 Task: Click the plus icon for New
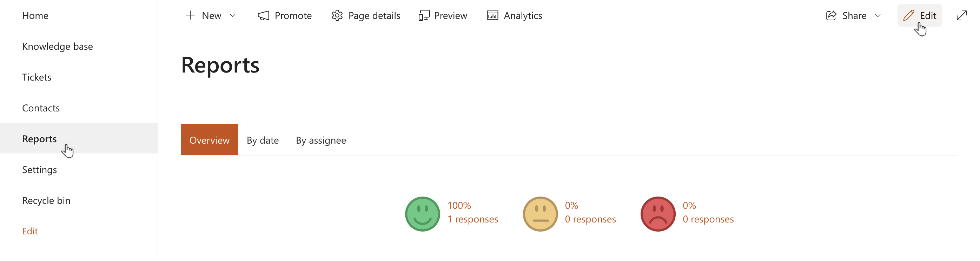coord(190,15)
